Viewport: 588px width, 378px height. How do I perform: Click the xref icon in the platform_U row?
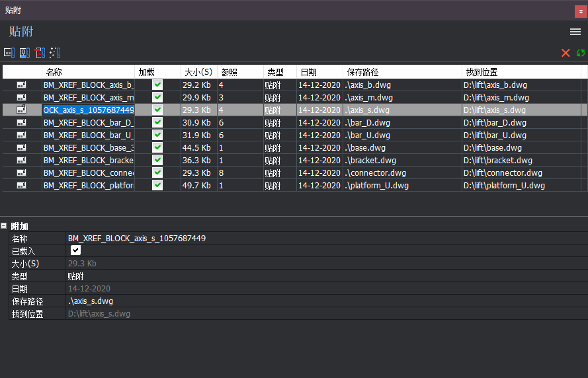pyautogui.click(x=22, y=186)
